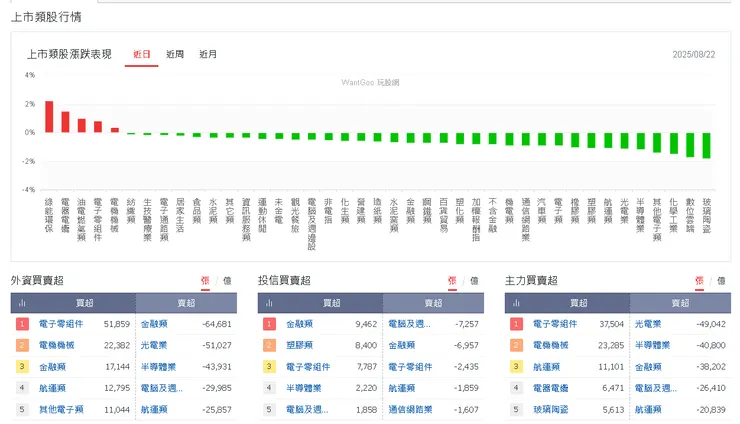Click 買超 header in 投信買賣超 table

[332, 303]
